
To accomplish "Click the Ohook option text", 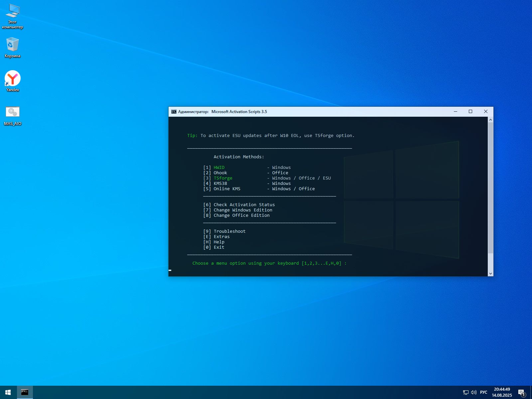I will pyautogui.click(x=220, y=173).
